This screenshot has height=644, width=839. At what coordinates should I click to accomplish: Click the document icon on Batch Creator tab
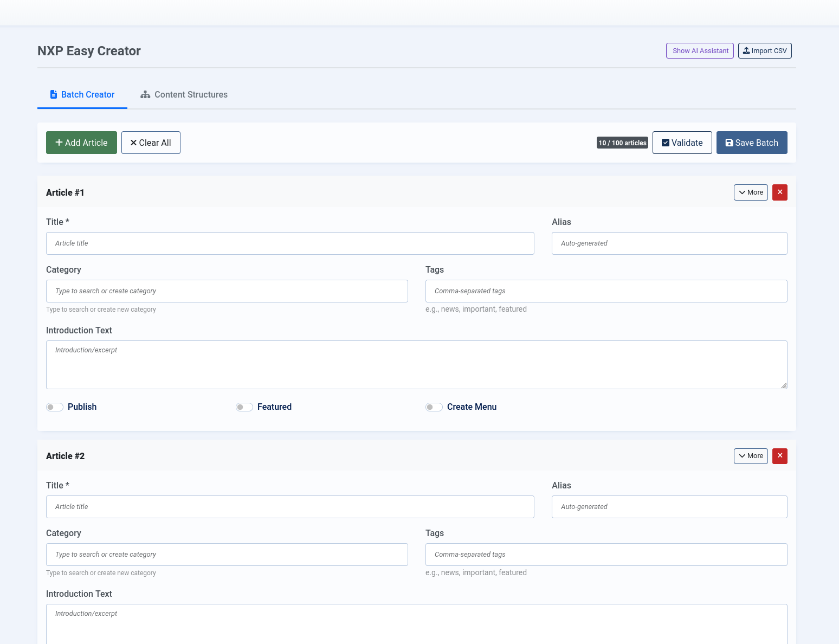click(x=54, y=94)
